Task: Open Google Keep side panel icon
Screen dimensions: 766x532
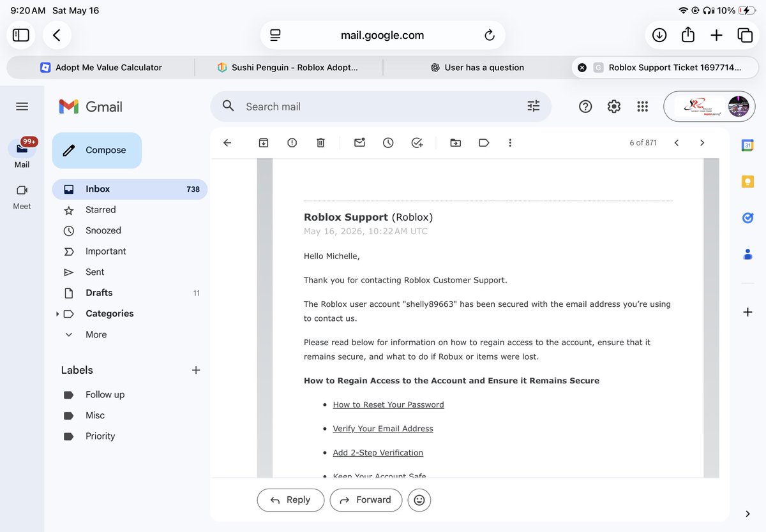Action: point(747,182)
